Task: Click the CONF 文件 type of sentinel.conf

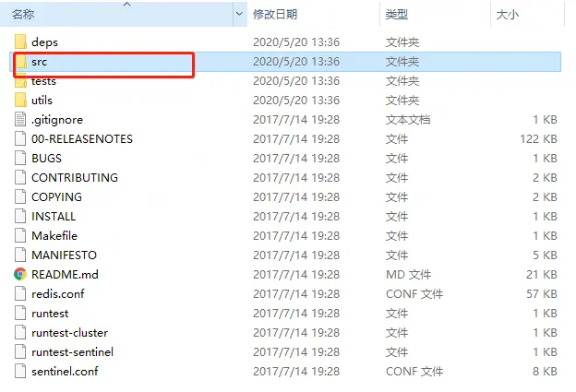Action: pos(414,372)
